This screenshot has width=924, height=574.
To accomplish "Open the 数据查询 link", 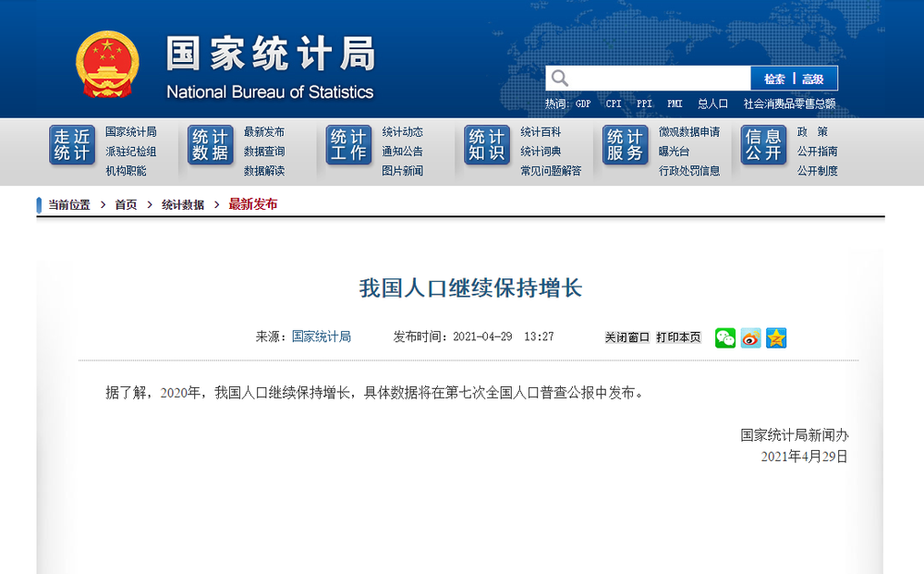I will coord(264,152).
